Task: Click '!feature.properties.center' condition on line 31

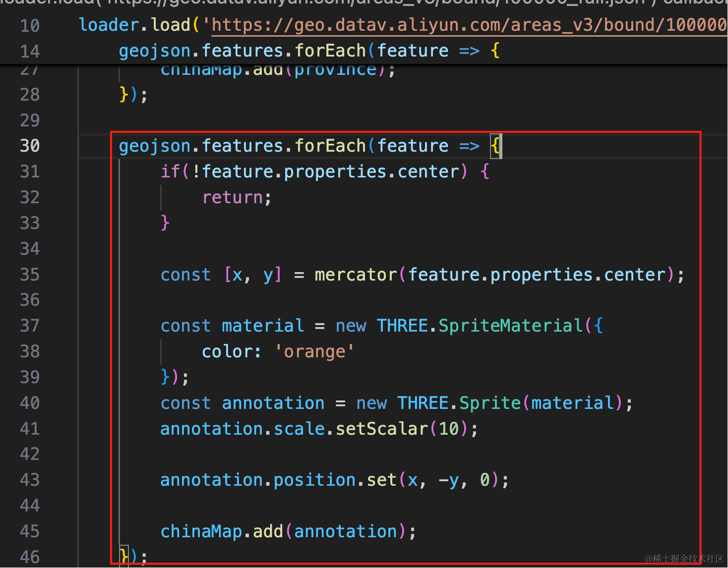Action: [x=326, y=171]
